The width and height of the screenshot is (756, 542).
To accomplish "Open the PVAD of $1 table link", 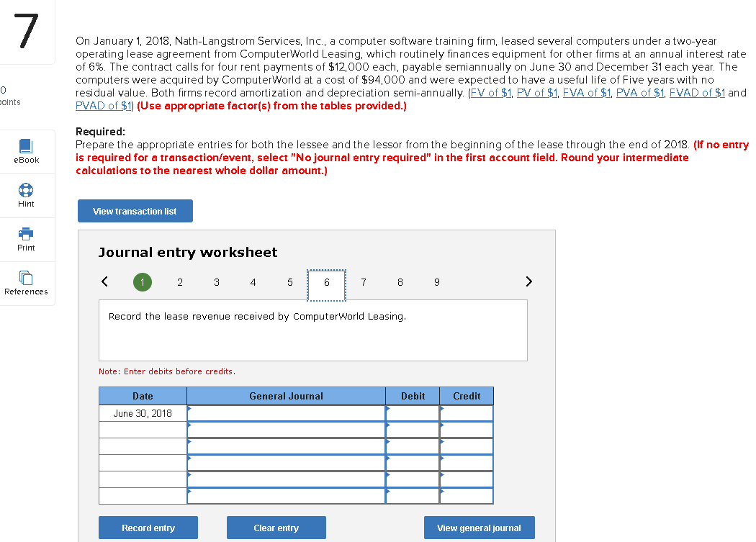I will [104, 106].
